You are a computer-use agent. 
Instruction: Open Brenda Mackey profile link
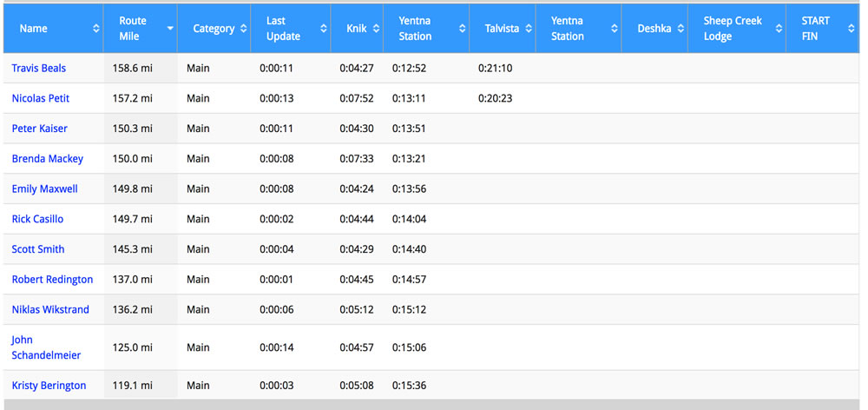[48, 158]
